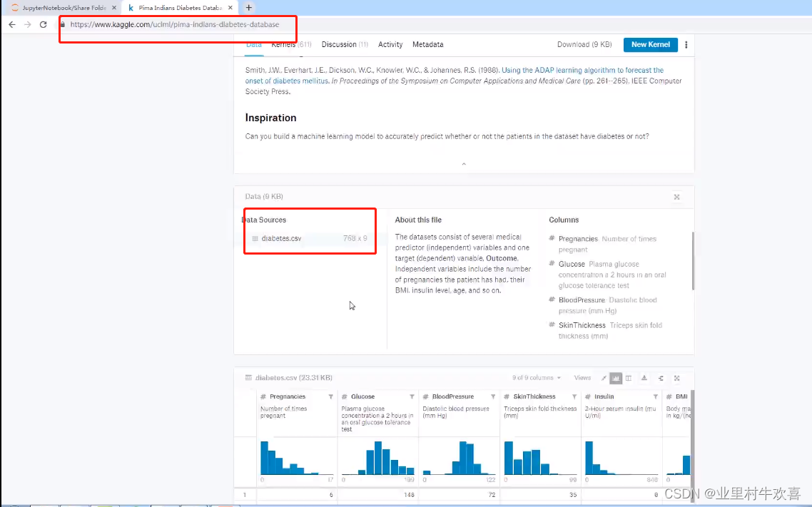Click the pin icon next to Views
812x507 pixels.
[604, 378]
